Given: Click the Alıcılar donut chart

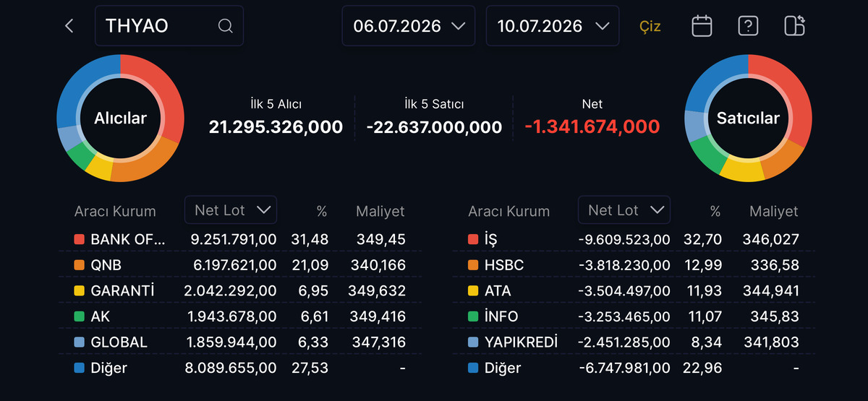Looking at the screenshot, I should (x=120, y=118).
